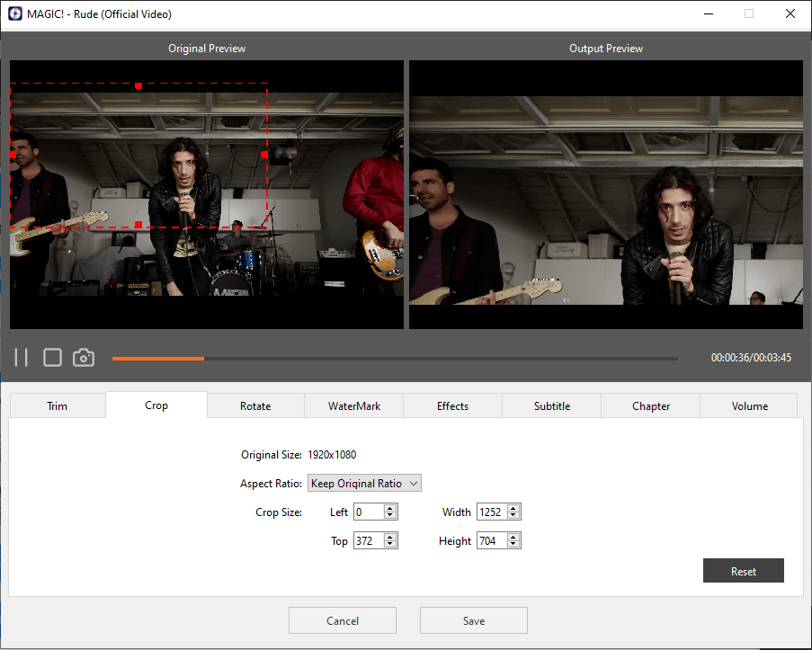Go to the Subtitle tab
Screen dimensions: 812x650
[551, 406]
